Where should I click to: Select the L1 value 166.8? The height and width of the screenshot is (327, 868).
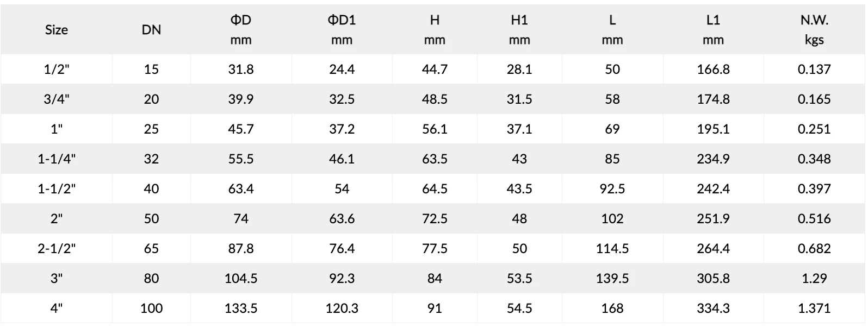[713, 70]
